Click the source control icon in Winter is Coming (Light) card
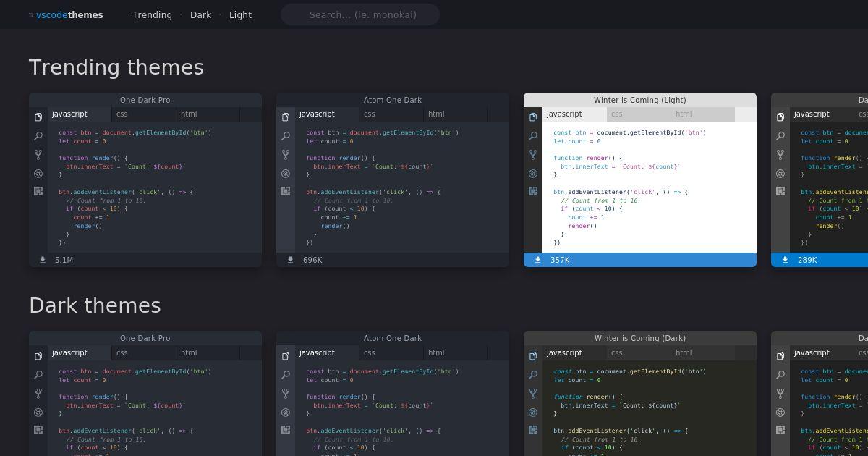 point(533,154)
